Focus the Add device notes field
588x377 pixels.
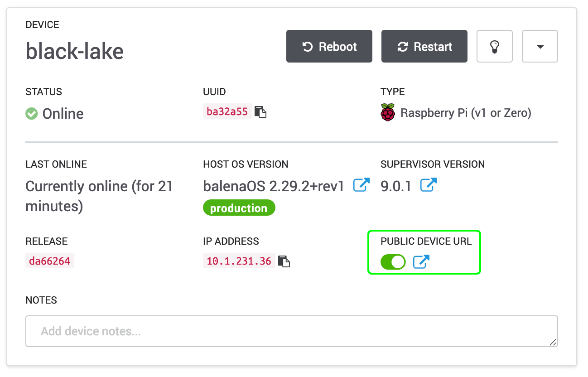(x=290, y=331)
